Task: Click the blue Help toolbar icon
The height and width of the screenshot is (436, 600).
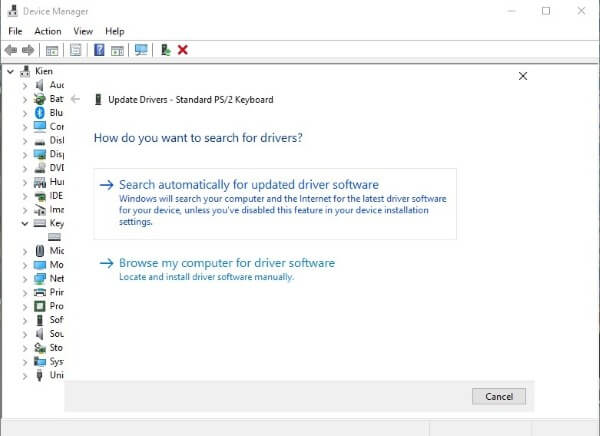Action: (x=99, y=50)
